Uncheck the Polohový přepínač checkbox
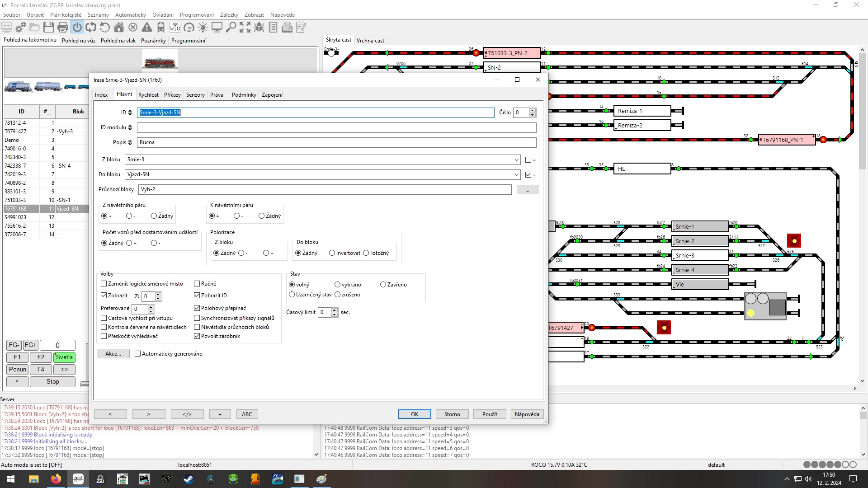868x488 pixels. [x=197, y=308]
